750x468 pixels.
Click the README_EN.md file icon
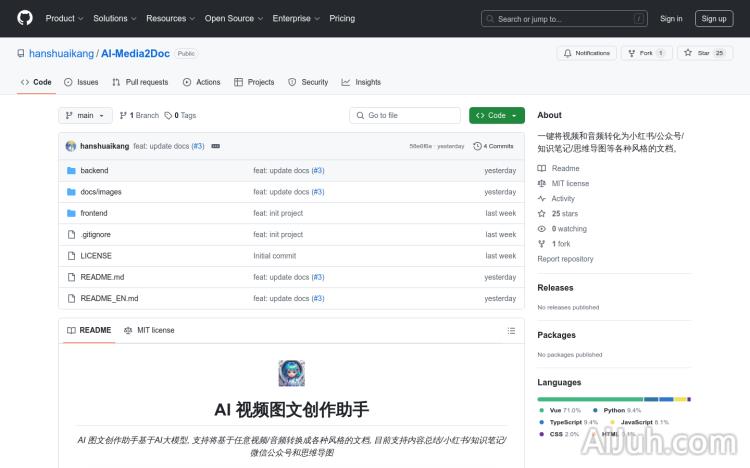click(x=71, y=298)
